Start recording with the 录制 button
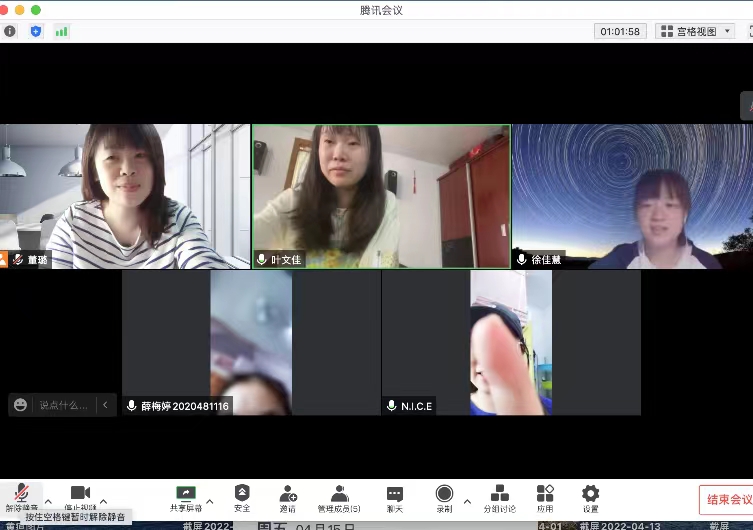 (x=444, y=494)
